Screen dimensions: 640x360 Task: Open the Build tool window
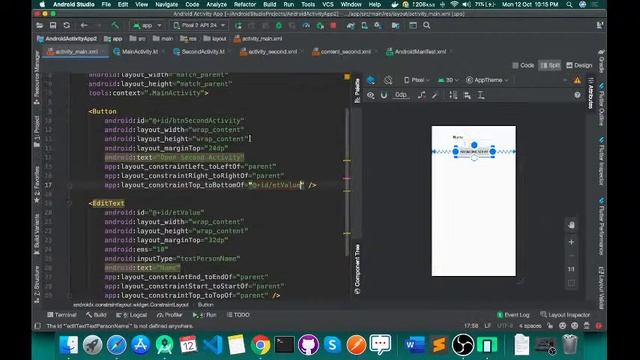click(x=96, y=315)
